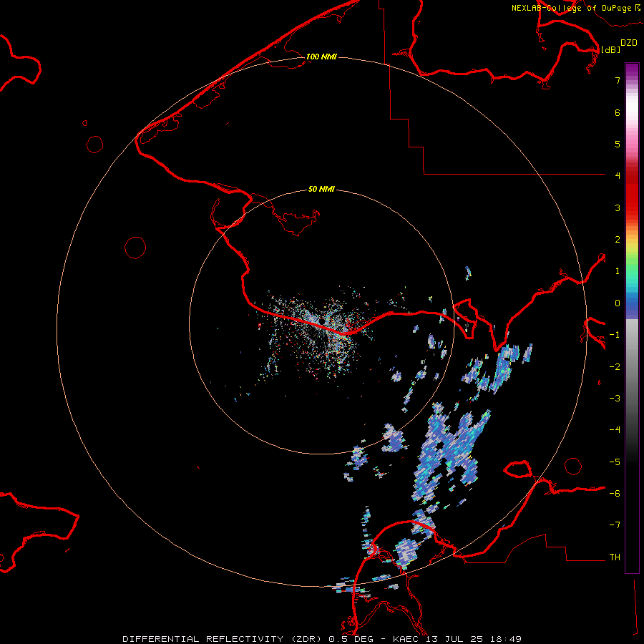
Task: Click the 0 dB value on color scale
Action: pos(618,303)
